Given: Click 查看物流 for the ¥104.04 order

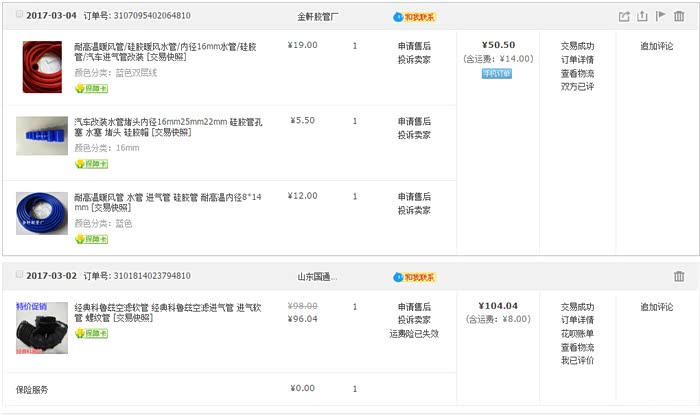Looking at the screenshot, I should tap(577, 347).
